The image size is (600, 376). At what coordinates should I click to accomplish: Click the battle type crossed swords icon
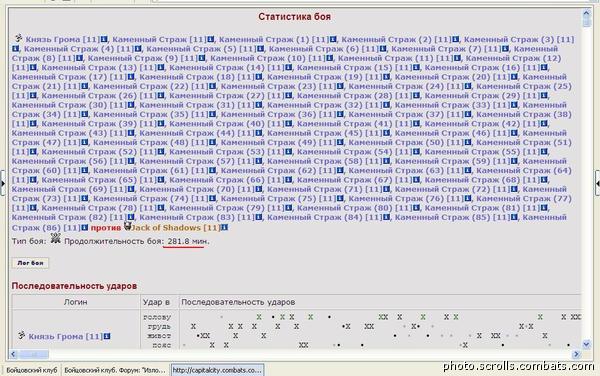[56, 238]
